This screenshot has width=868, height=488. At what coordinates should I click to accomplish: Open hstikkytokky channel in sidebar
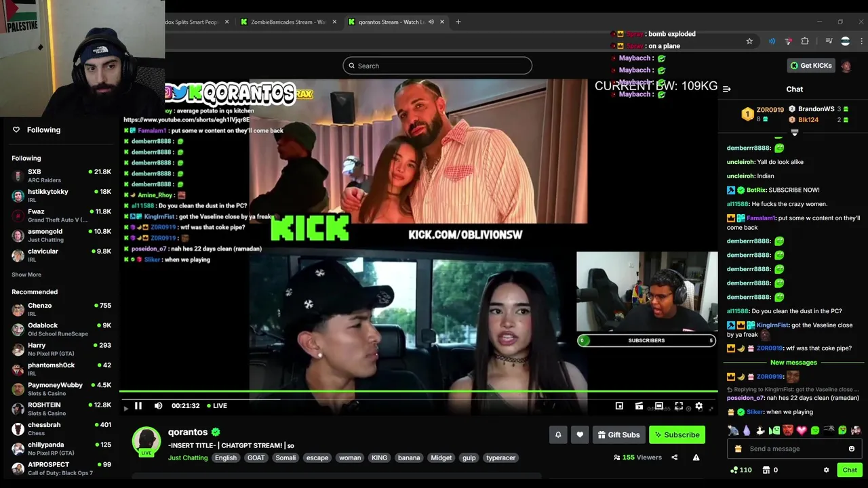(x=61, y=195)
